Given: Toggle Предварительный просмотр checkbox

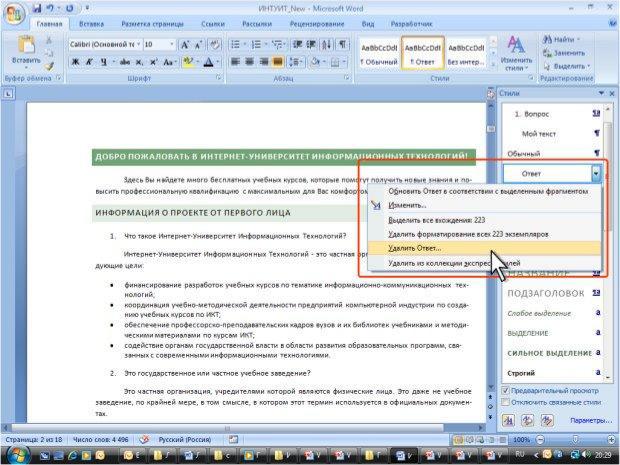Looking at the screenshot, I should click(x=505, y=391).
